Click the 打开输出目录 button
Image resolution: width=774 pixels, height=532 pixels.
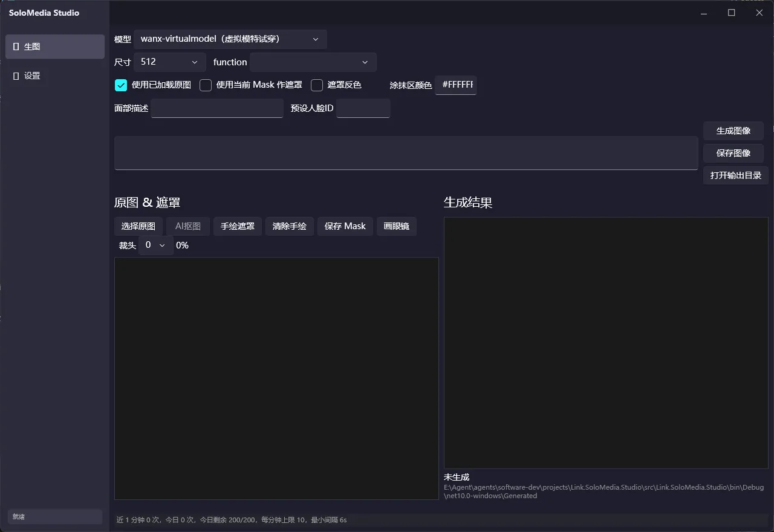pos(736,175)
